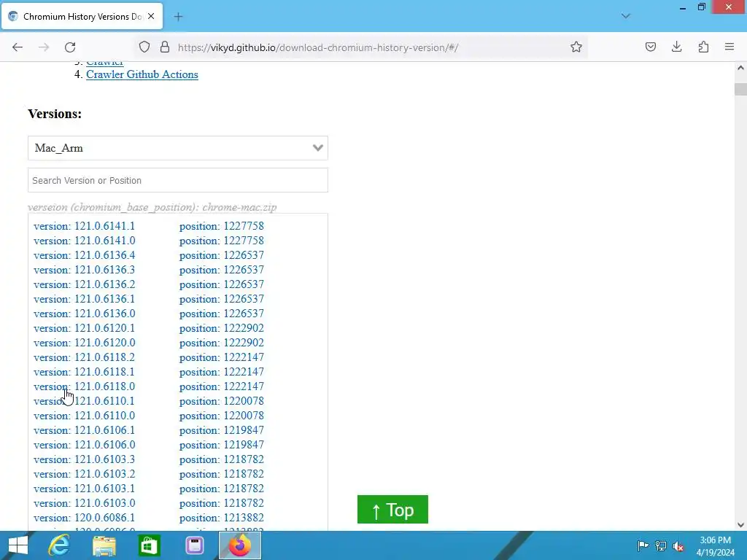The width and height of the screenshot is (747, 560).
Task: Open version 121.0.6120.1 link
Action: pos(85,329)
